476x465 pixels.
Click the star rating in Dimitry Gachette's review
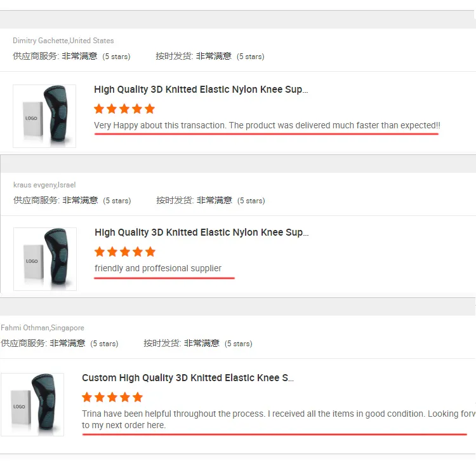click(x=124, y=109)
